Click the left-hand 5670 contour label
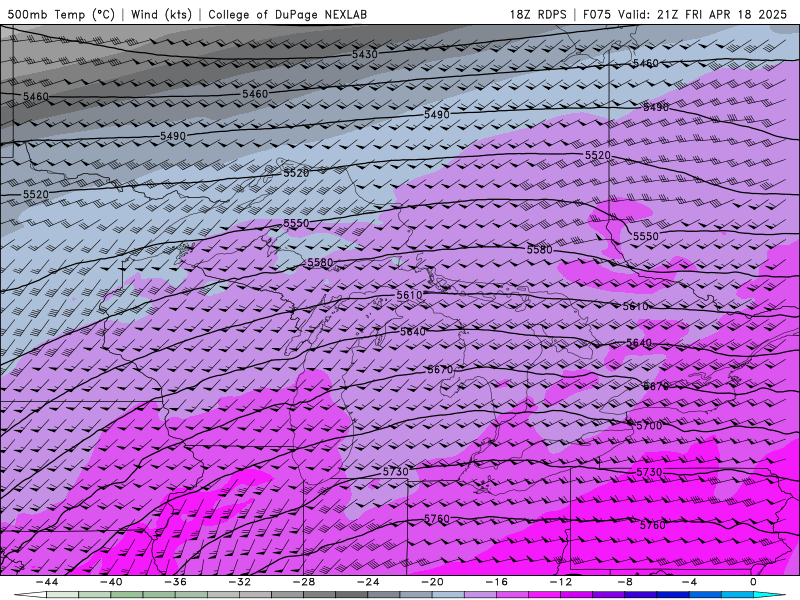800x600 pixels. tap(440, 369)
